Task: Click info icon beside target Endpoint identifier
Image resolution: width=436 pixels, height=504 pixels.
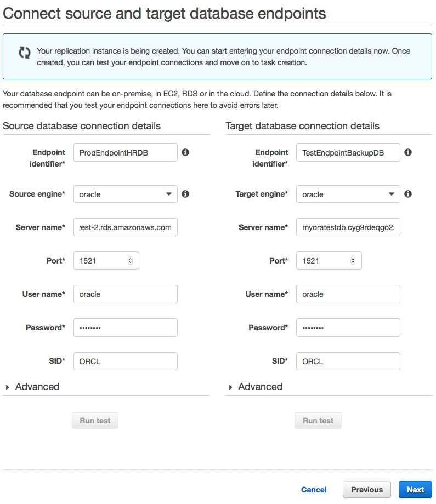Action: 408,152
